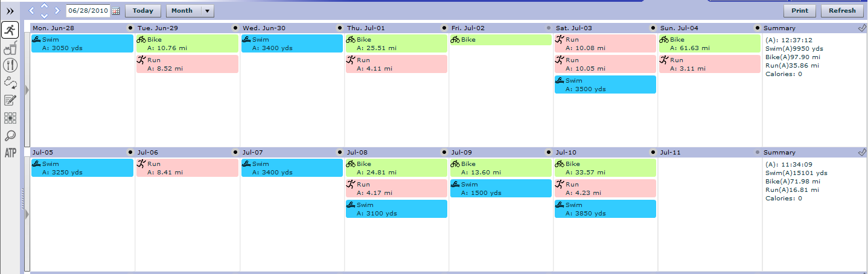Open the Swim 3050 yds workout
This screenshot has height=274, width=868.
(82, 43)
